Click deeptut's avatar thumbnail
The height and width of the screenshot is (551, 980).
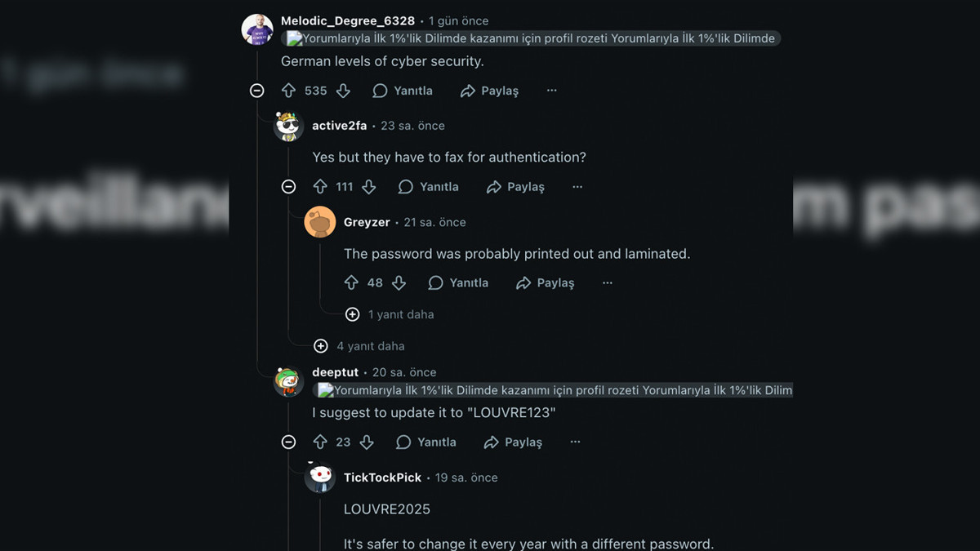pos(288,381)
